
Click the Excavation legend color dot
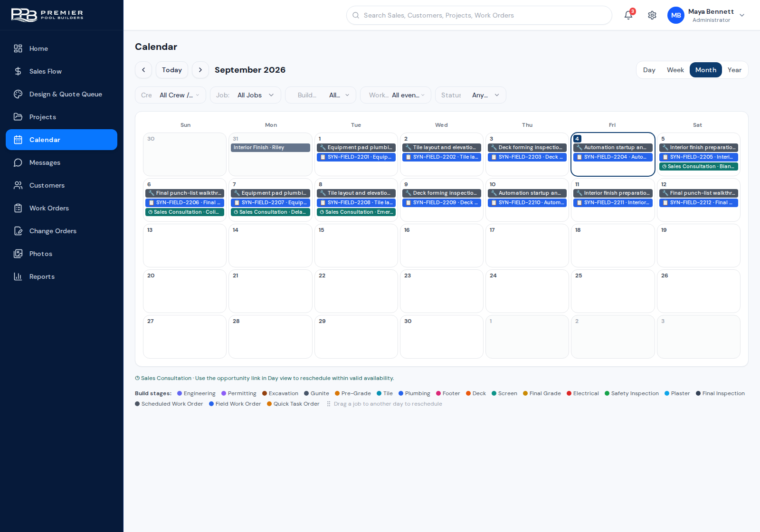[x=265, y=393]
